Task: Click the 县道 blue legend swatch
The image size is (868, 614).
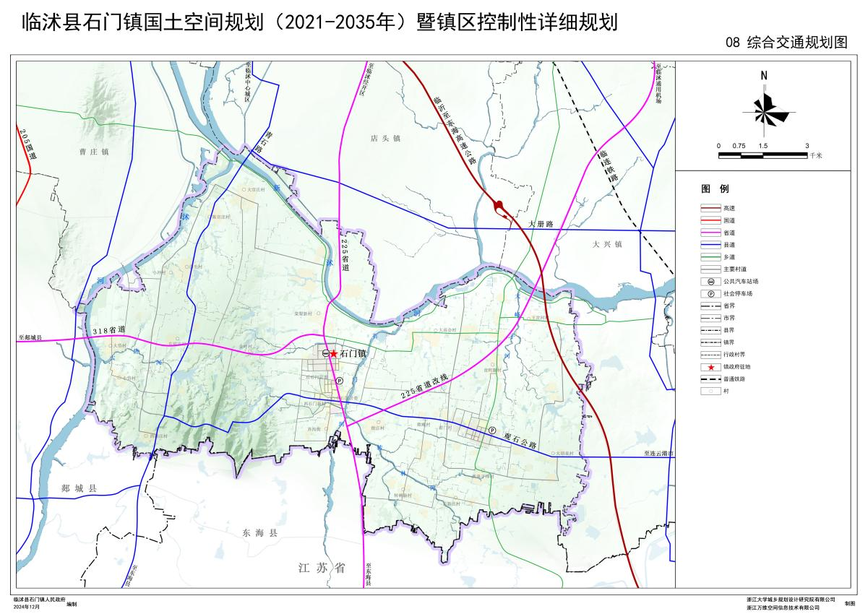Action: click(x=711, y=245)
